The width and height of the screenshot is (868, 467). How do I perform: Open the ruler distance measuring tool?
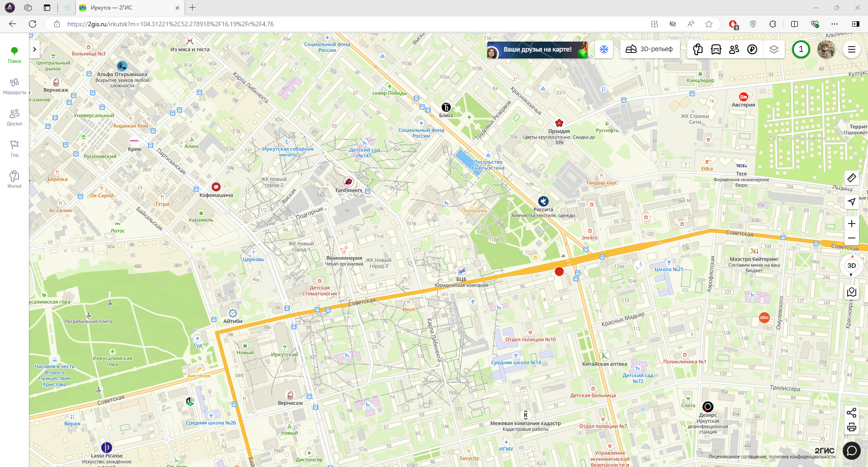[852, 178]
